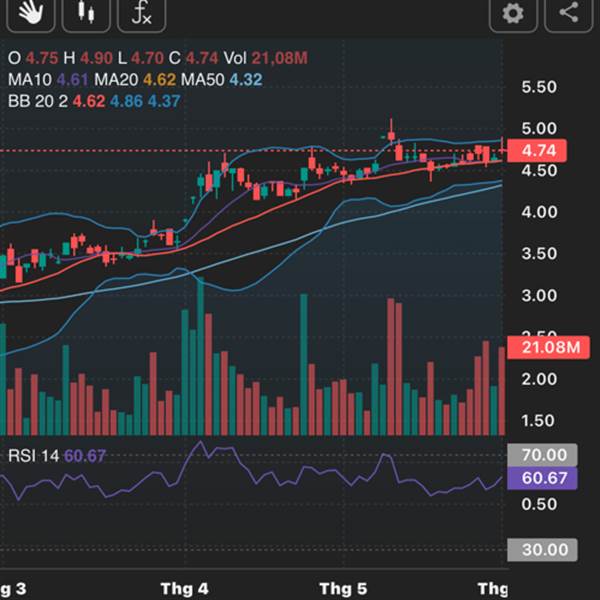
Task: Tap the high price H 4.90
Action: pyautogui.click(x=88, y=58)
